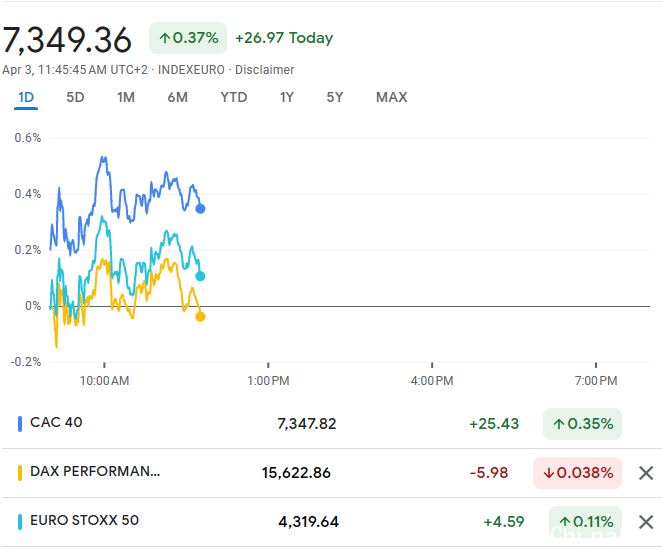
Task: Select the 5Y time range tab
Action: pos(335,98)
